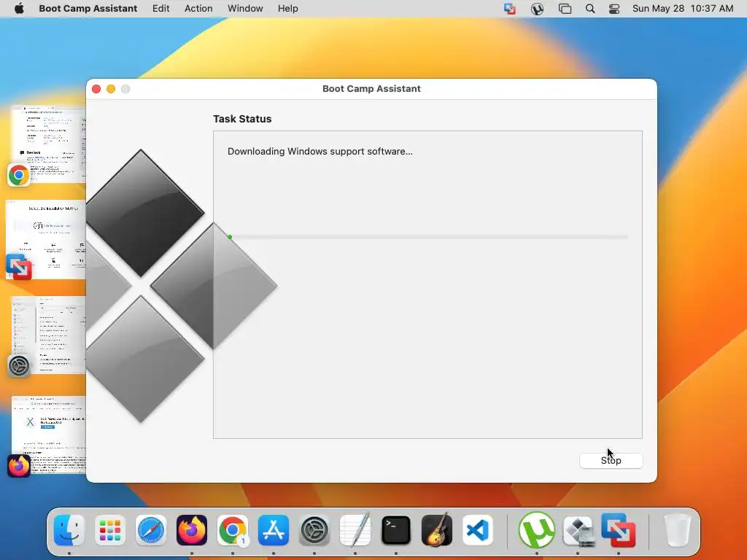
Task: Open Launchpad from the Dock
Action: (110, 530)
